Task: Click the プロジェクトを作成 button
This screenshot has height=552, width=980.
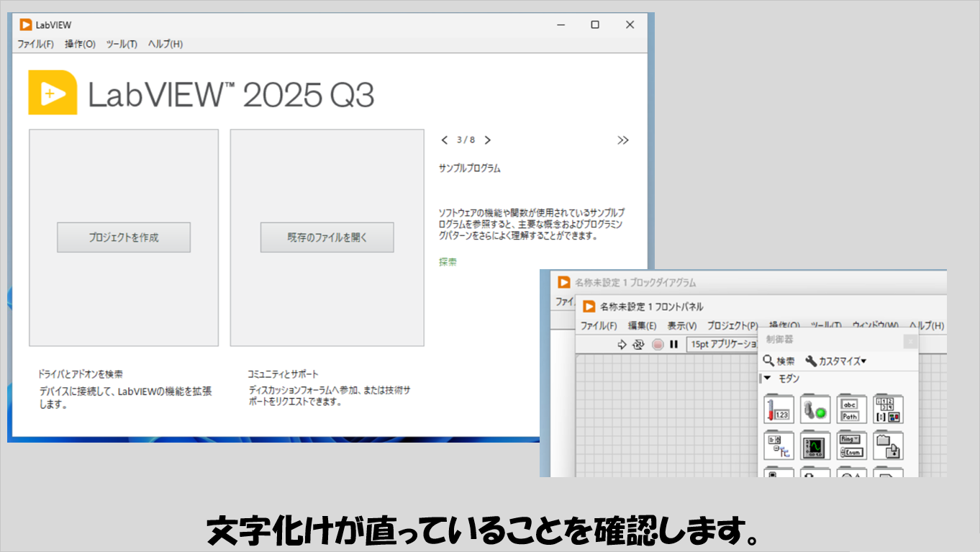Action: tap(124, 237)
